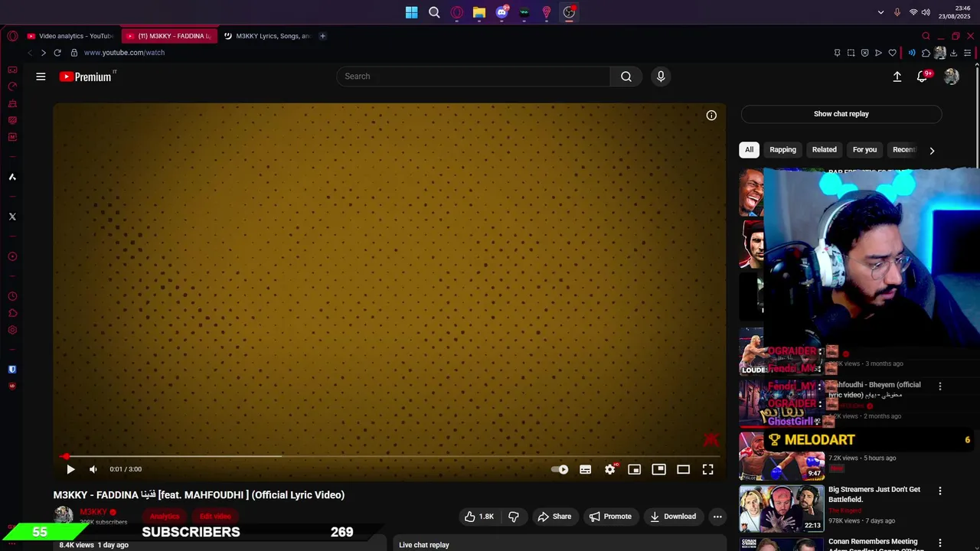Open the YouTube guide hamburger menu
This screenshot has width=980, height=551.
click(x=41, y=77)
